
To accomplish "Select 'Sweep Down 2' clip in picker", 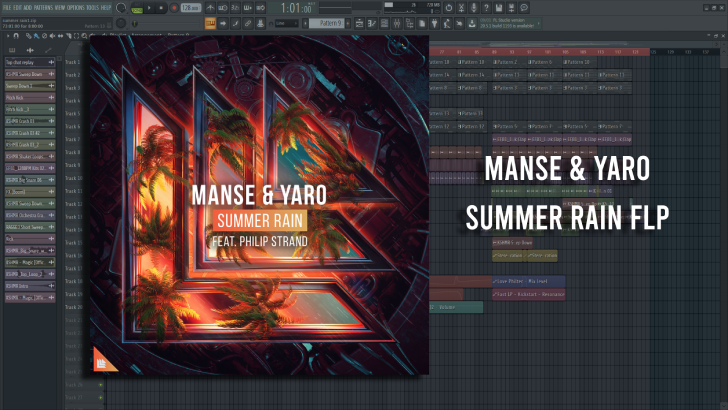I will pos(30,86).
